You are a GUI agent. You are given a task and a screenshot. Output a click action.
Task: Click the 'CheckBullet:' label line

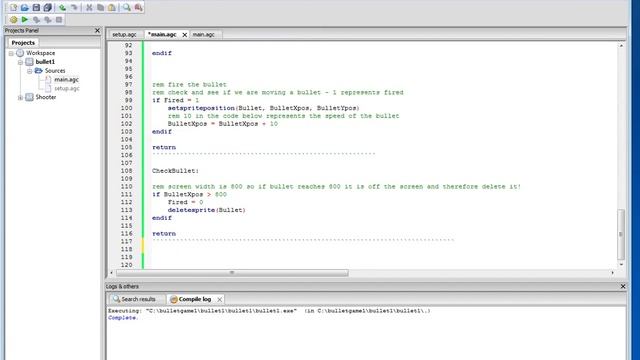coord(176,171)
